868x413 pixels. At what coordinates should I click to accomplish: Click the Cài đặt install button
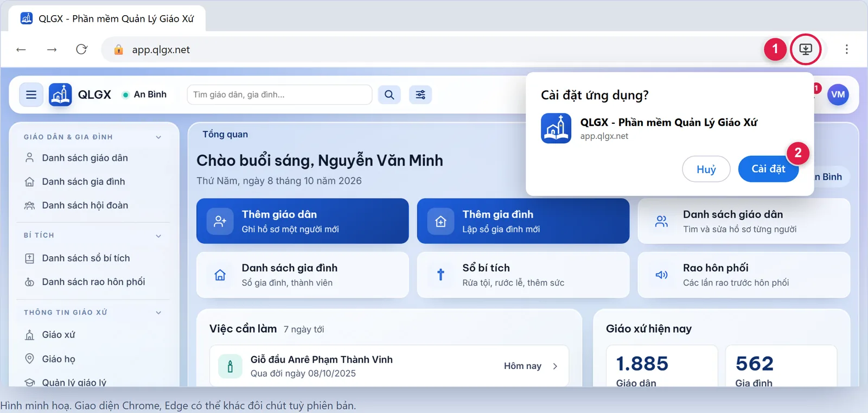(768, 169)
